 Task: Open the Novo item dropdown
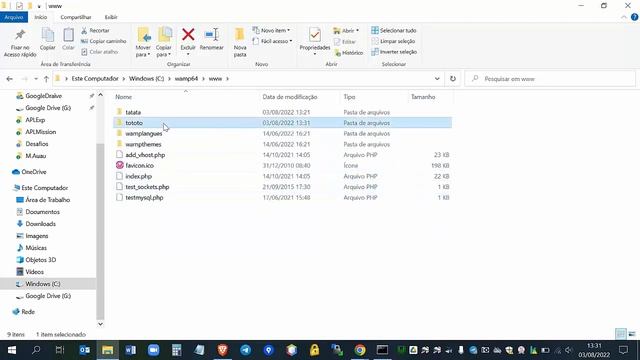[271, 31]
